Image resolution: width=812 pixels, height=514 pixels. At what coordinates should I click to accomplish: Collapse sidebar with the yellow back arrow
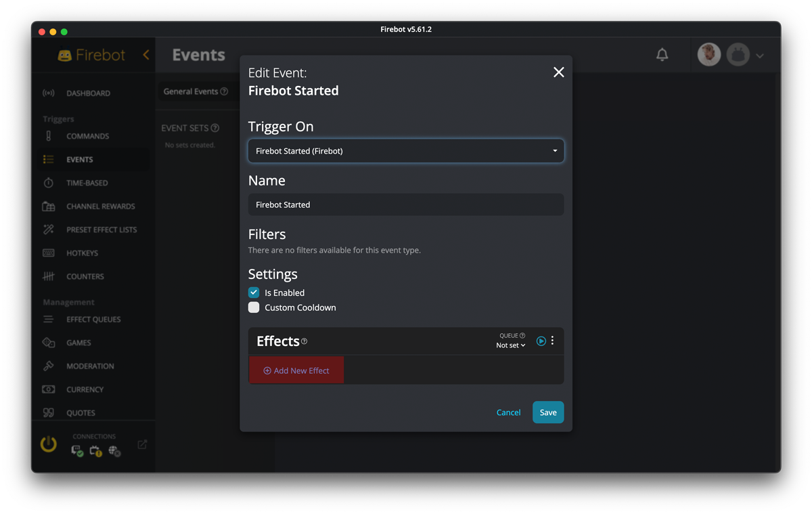click(146, 55)
